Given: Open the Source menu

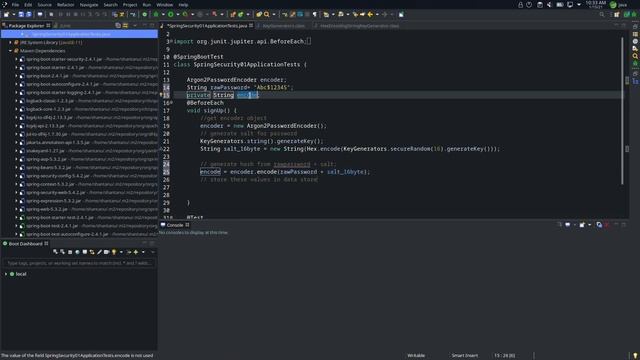Looking at the screenshot, I should pos(44,4).
